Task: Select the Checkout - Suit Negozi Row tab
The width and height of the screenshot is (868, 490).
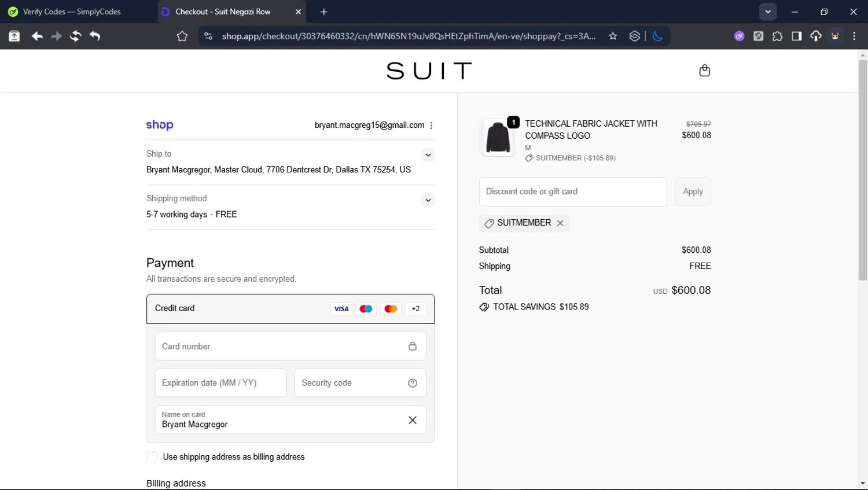Action: [x=223, y=12]
